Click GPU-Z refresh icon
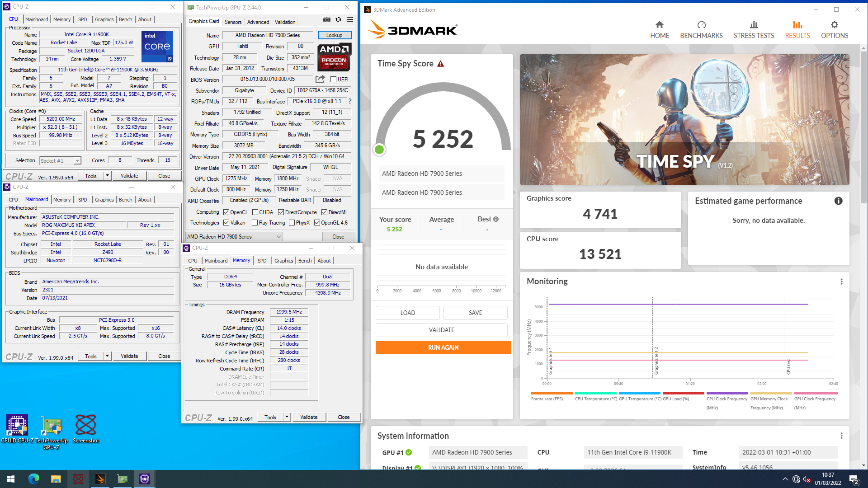 (x=338, y=20)
